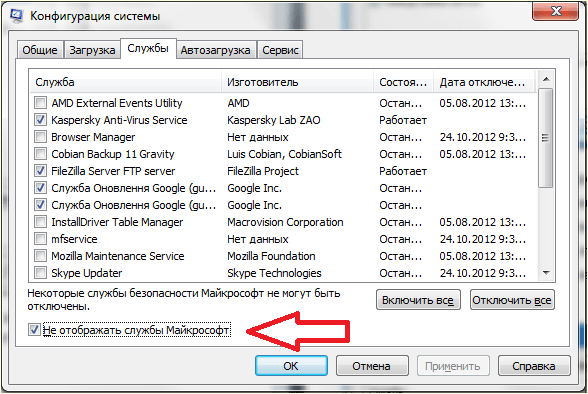Select the Службы tab

pos(148,48)
